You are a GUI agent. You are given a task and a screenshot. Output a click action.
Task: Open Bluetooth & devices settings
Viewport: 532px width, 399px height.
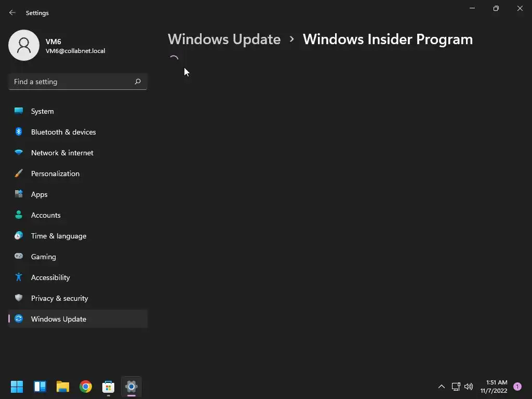[x=78, y=132]
